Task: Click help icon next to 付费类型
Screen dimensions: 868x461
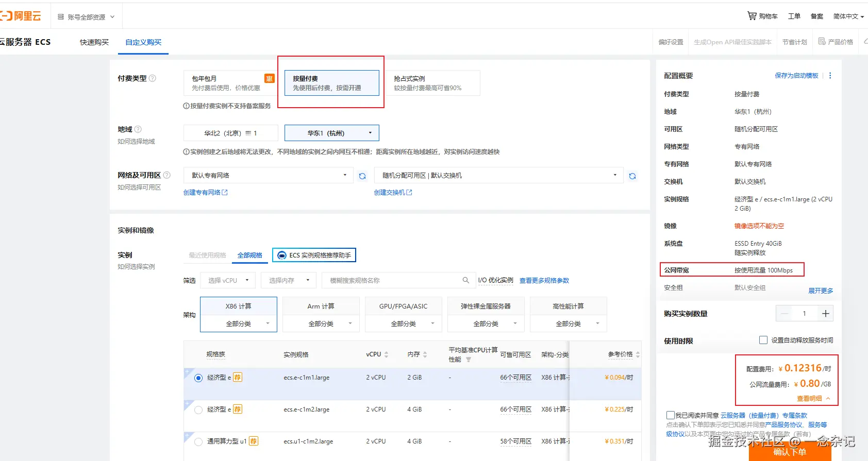Action: pyautogui.click(x=153, y=78)
